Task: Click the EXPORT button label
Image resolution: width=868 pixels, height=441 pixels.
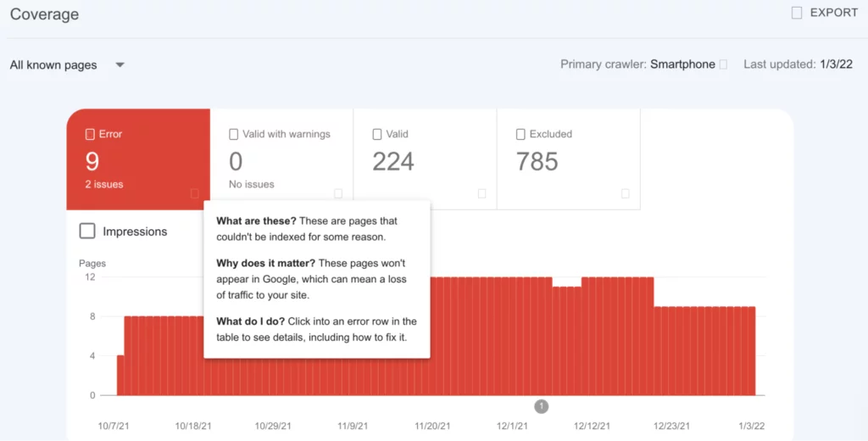Action: click(833, 13)
